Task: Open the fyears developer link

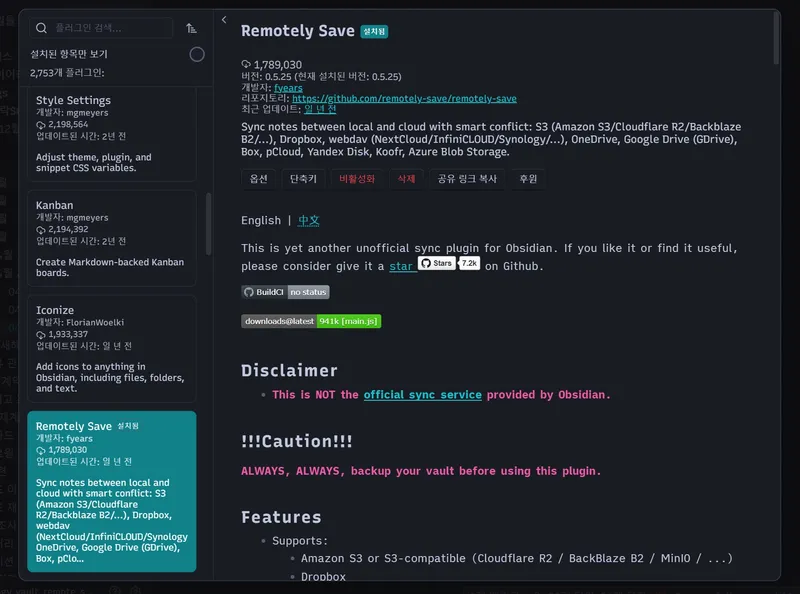Action: click(x=288, y=87)
